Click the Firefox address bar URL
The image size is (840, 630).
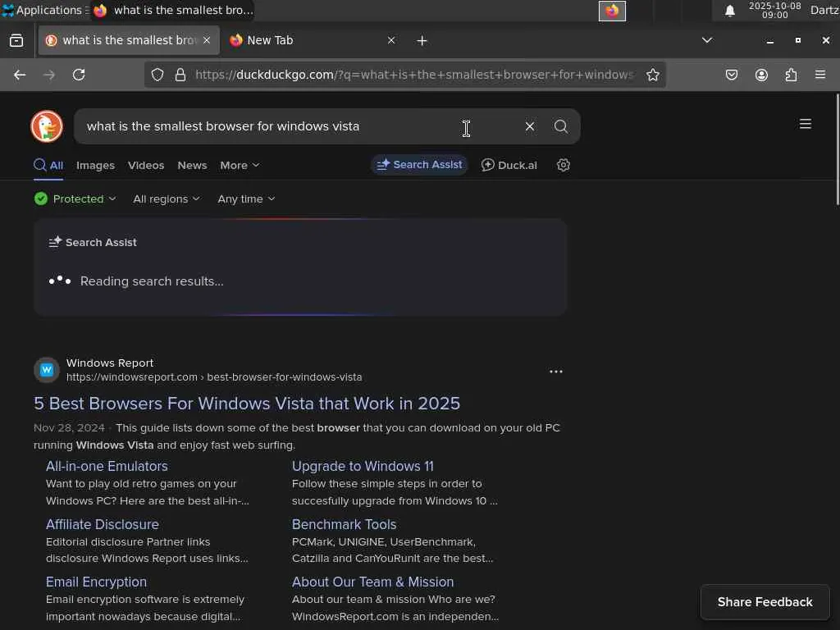[414, 75]
